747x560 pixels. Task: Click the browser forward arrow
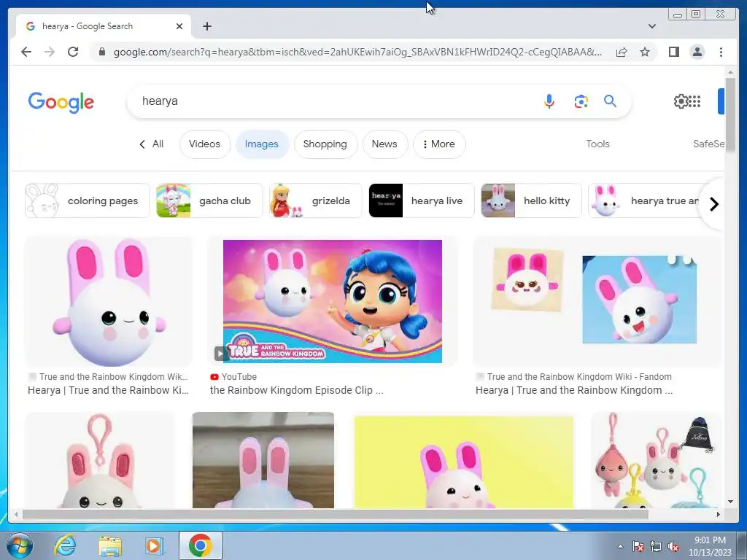click(x=50, y=52)
